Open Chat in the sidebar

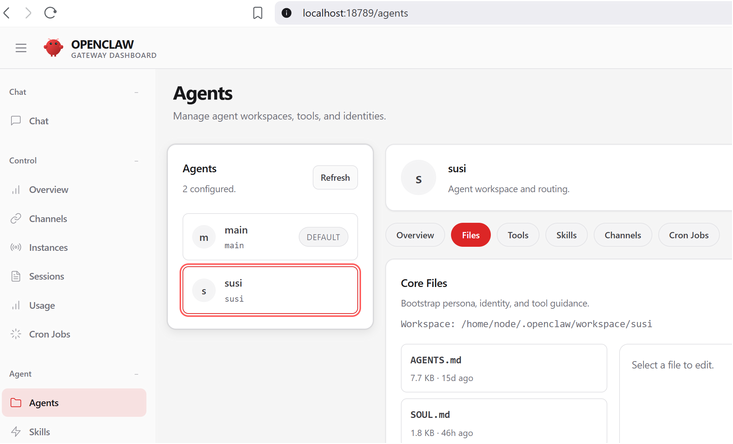[74, 121]
